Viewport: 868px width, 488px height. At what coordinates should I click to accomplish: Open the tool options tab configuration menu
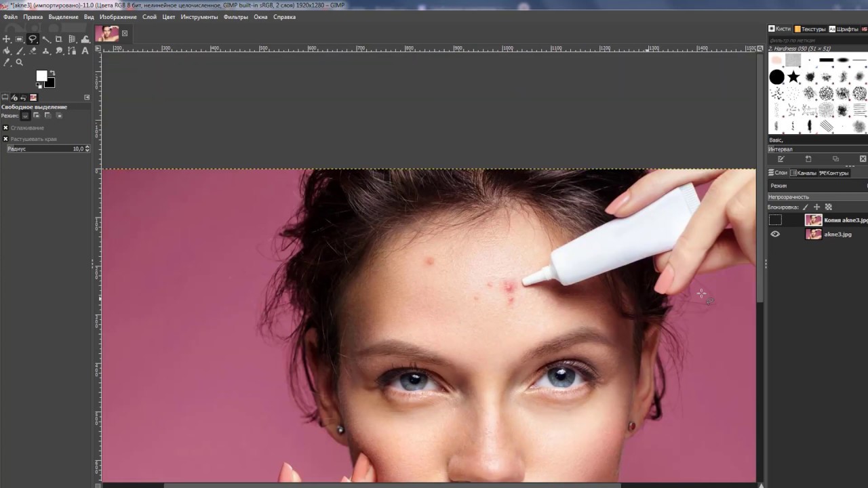coord(87,98)
